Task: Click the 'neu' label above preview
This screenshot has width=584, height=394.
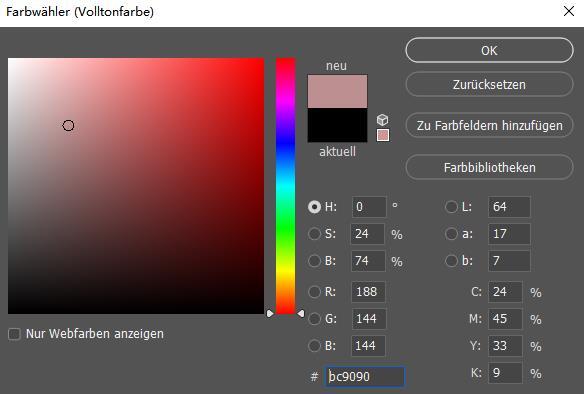Action: [336, 66]
